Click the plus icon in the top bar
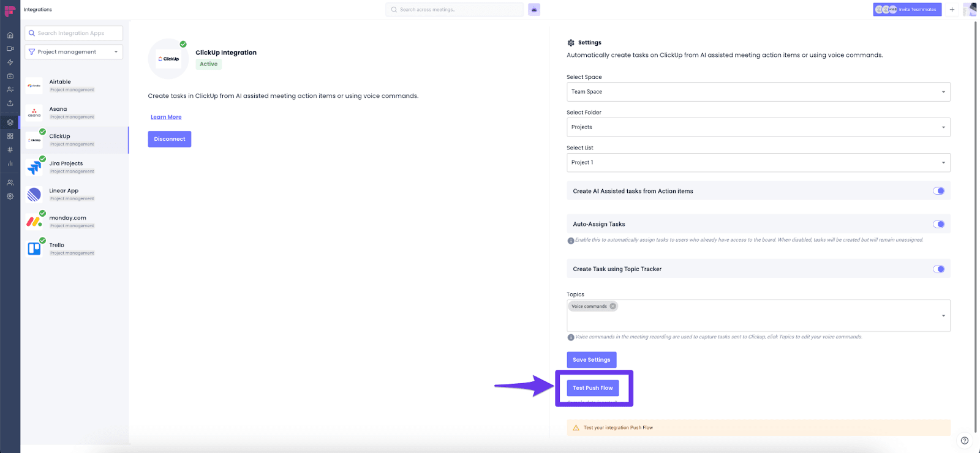Screen dimensions: 980x453 tap(952, 9)
